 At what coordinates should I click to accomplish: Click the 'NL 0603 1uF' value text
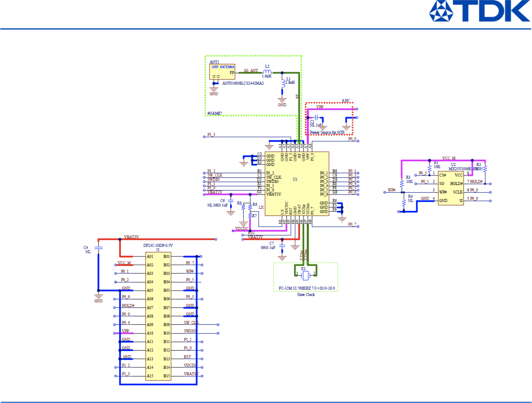pyautogui.click(x=217, y=205)
